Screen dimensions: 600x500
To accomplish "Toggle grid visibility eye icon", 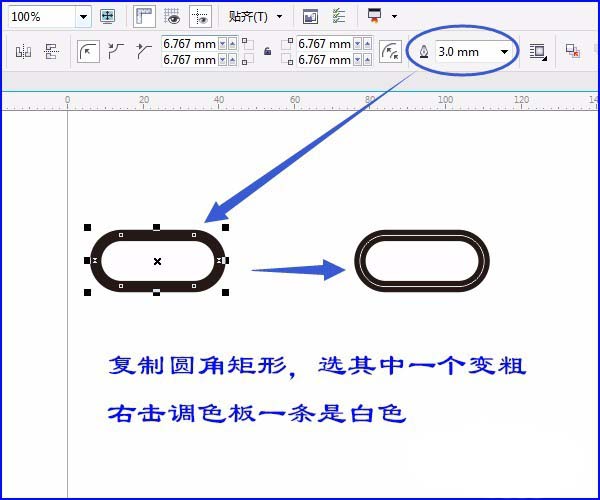I will tap(172, 16).
